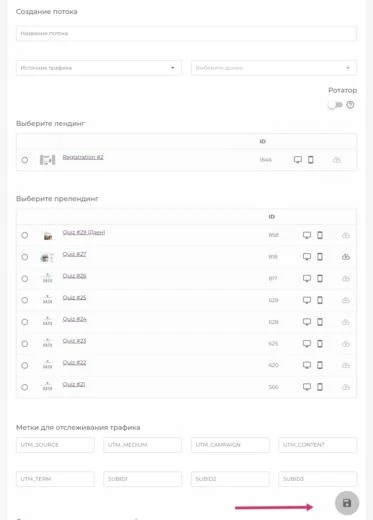373x520 pixels.
Task: Select the Registration #2 landing radio button
Action: pos(25,160)
